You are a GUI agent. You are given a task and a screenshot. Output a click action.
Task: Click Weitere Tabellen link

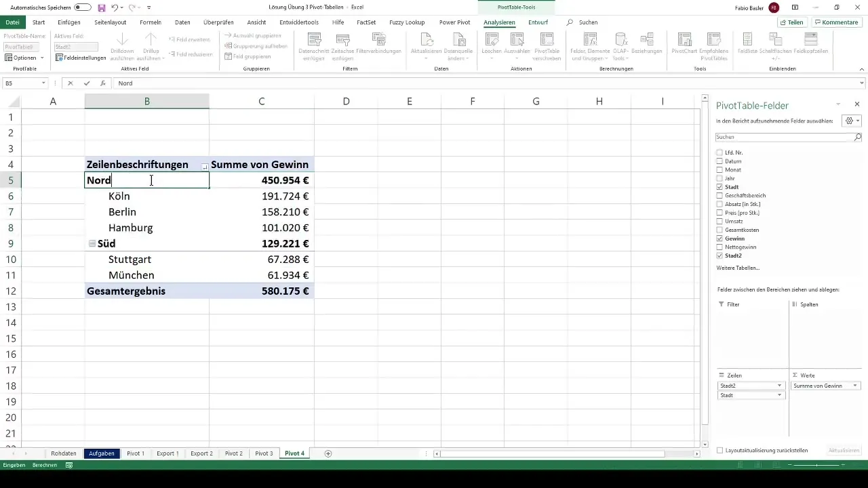[x=738, y=268]
